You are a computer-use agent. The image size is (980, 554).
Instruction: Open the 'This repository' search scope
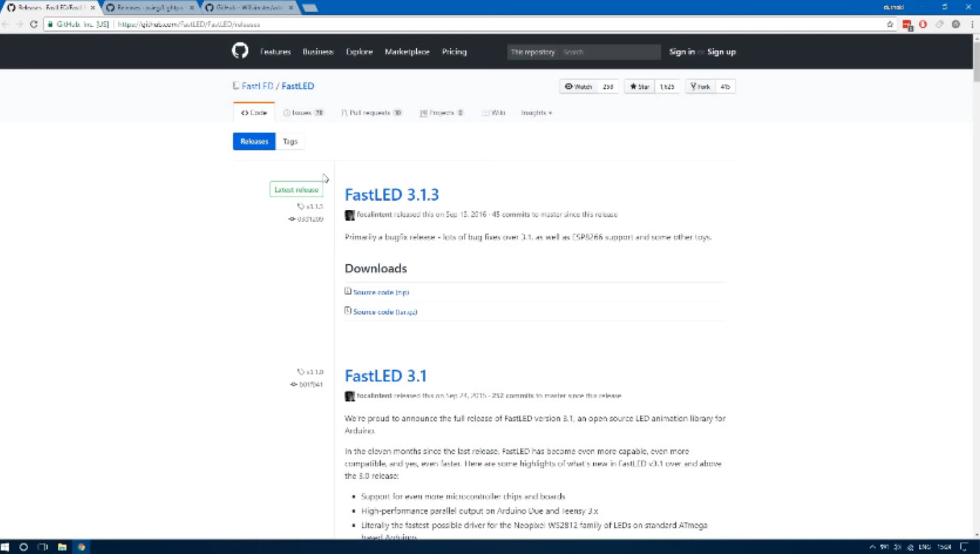532,52
